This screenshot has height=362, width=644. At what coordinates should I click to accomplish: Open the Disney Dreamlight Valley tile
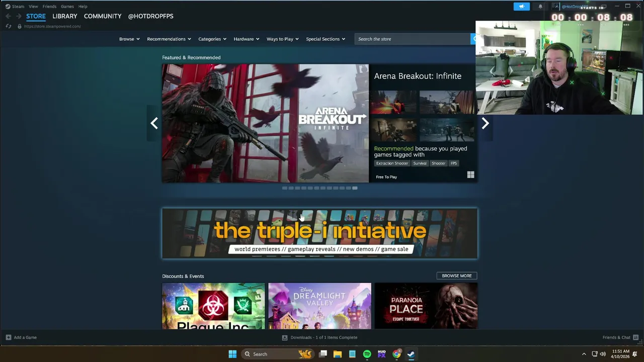(319, 306)
